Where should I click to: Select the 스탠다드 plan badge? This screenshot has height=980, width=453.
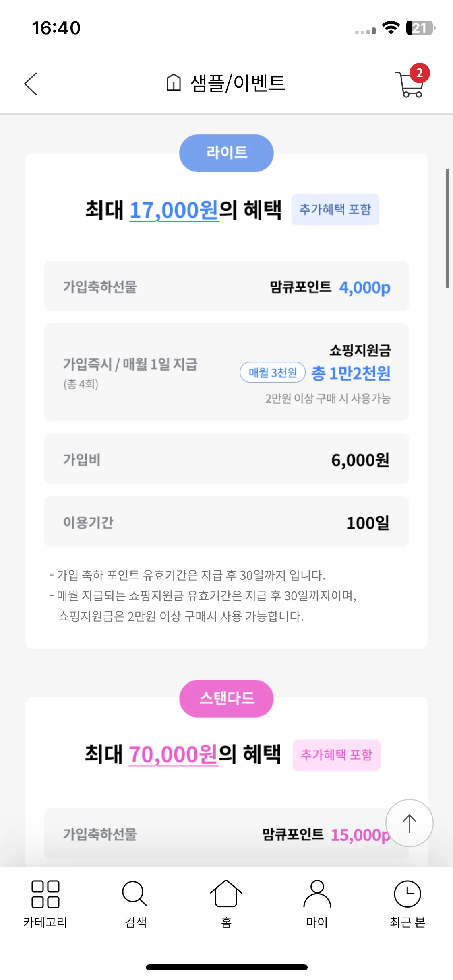click(x=226, y=698)
